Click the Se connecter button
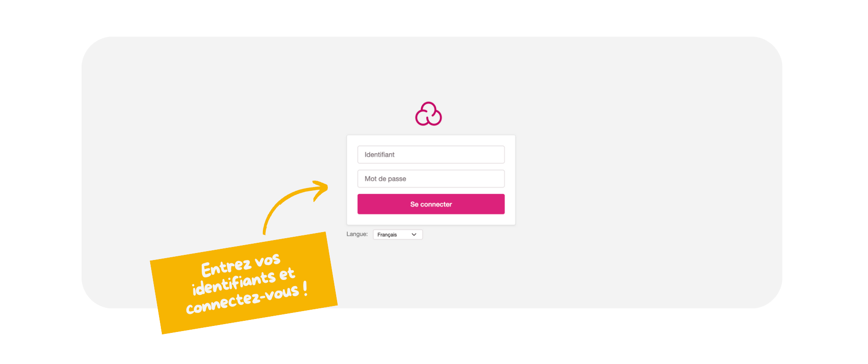The width and height of the screenshot is (868, 364). (431, 204)
